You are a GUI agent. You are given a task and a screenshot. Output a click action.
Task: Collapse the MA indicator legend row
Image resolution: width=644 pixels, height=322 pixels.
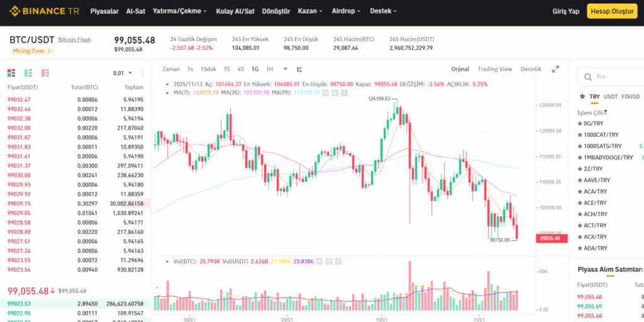(167, 93)
